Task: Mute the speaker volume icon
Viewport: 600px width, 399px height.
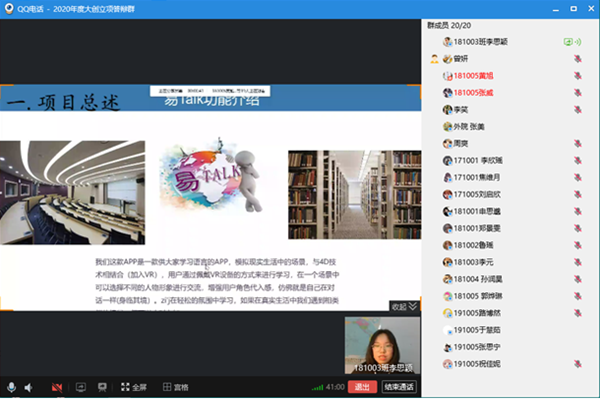Action: coord(28,388)
